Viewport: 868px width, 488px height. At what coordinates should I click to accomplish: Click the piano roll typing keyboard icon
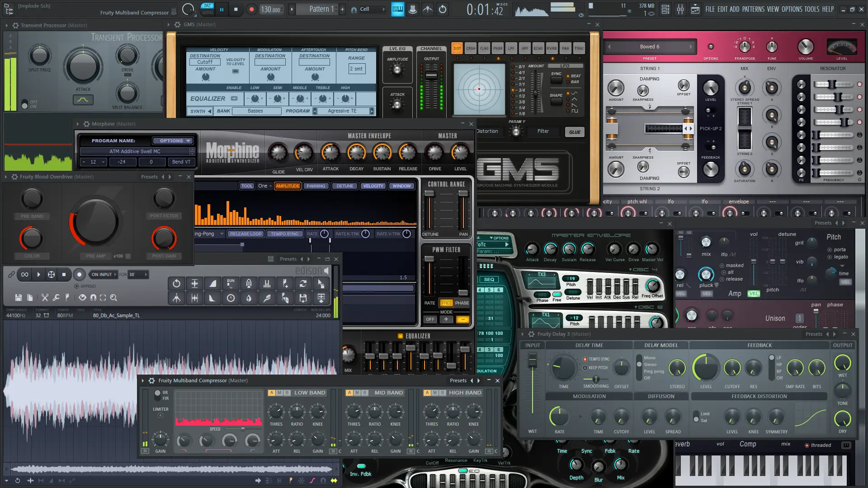pyautogui.click(x=397, y=9)
